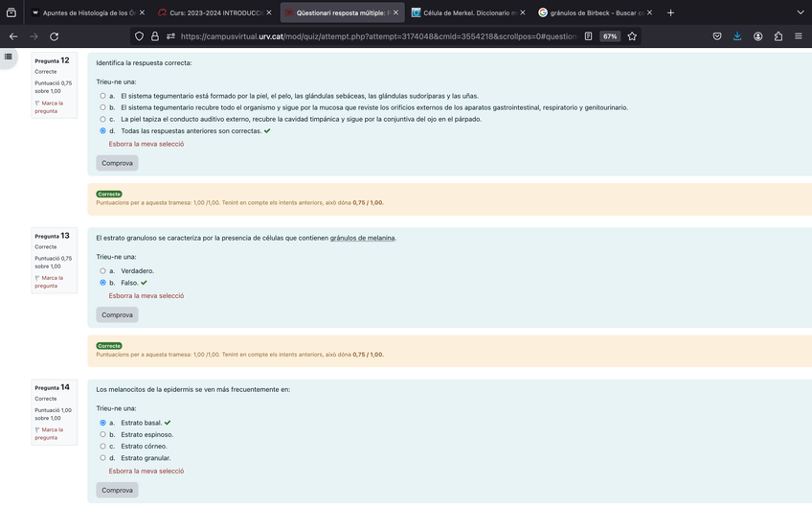Select 'Estrato espinoso' option

point(103,434)
